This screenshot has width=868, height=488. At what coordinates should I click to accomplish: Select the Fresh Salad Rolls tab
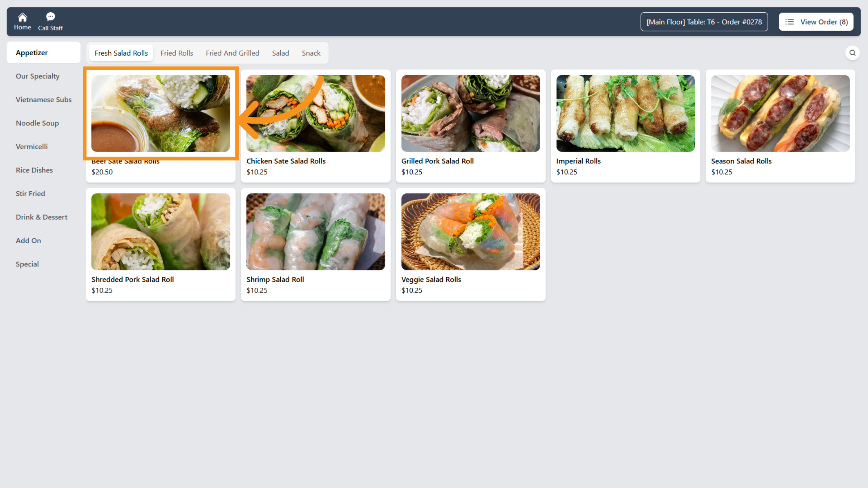(x=121, y=53)
